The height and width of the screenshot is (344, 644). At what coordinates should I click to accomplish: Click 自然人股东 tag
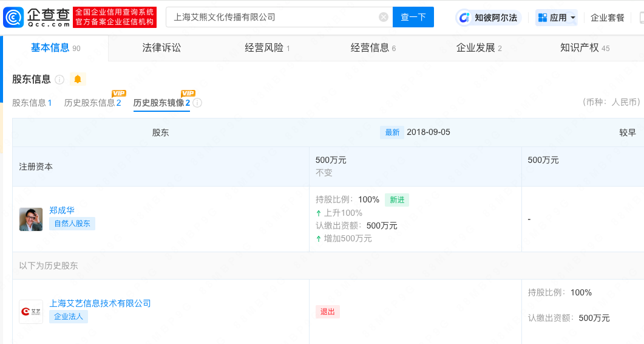tap(72, 224)
